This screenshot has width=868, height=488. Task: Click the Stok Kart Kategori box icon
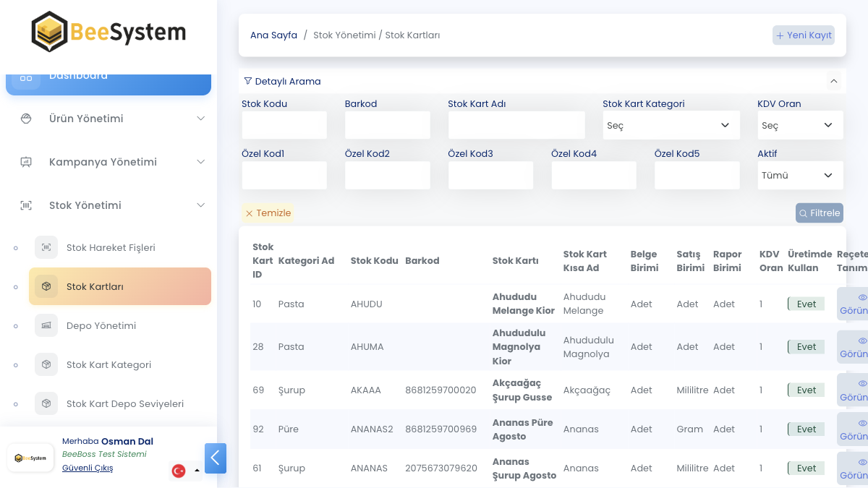click(46, 364)
